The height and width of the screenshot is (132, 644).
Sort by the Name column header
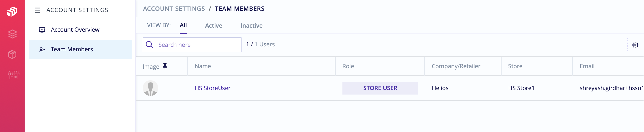pos(203,66)
